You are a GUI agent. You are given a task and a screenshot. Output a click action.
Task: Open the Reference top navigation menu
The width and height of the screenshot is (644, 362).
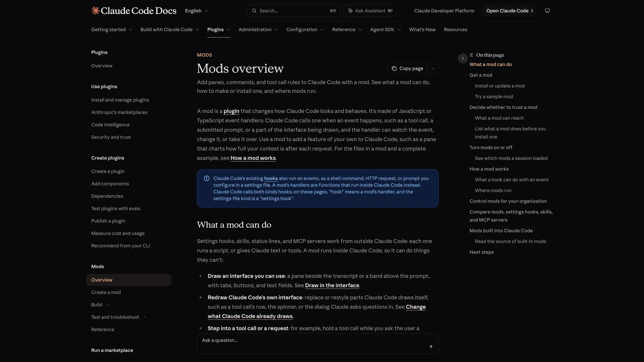[347, 29]
